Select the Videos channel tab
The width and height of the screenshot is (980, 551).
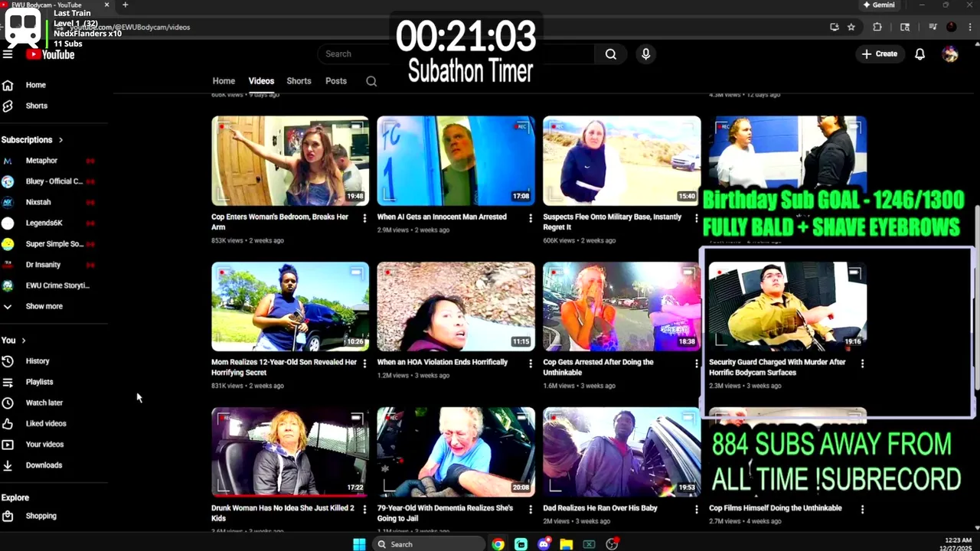(x=261, y=81)
